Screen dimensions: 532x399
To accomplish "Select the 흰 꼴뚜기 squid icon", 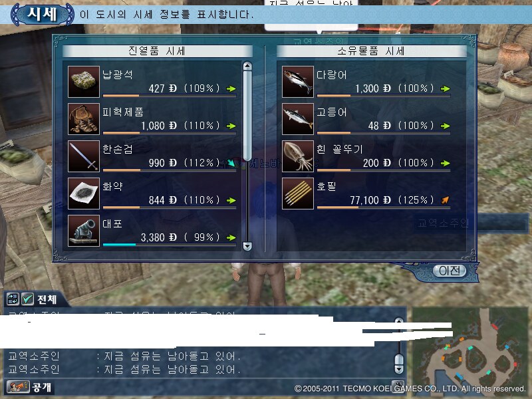I will point(297,156).
